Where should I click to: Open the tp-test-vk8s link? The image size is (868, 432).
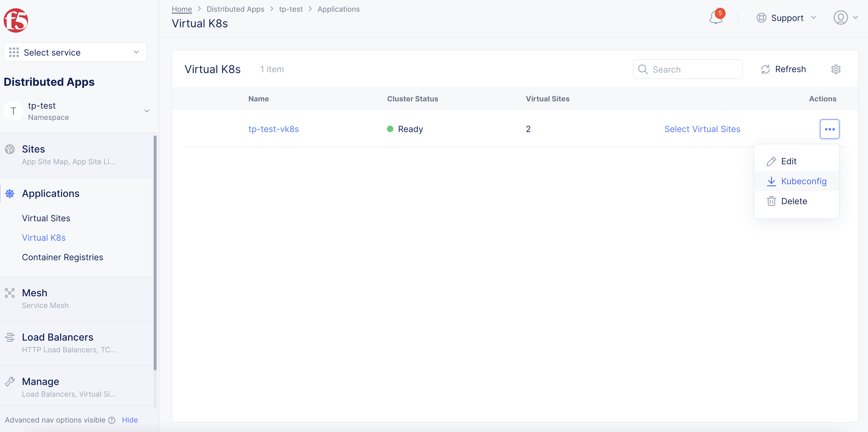pos(273,129)
